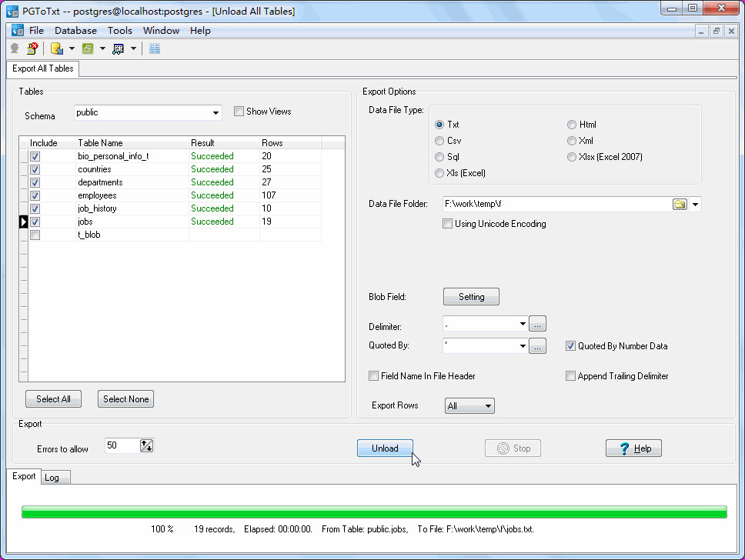Uncheck Include for employees table
Viewport: 745px width, 560px height.
[35, 195]
